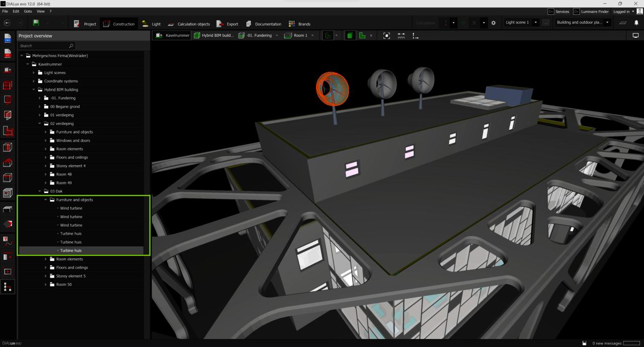The width and height of the screenshot is (644, 347).
Task: Open the Light scene 1 dropdown
Action: [535, 23]
